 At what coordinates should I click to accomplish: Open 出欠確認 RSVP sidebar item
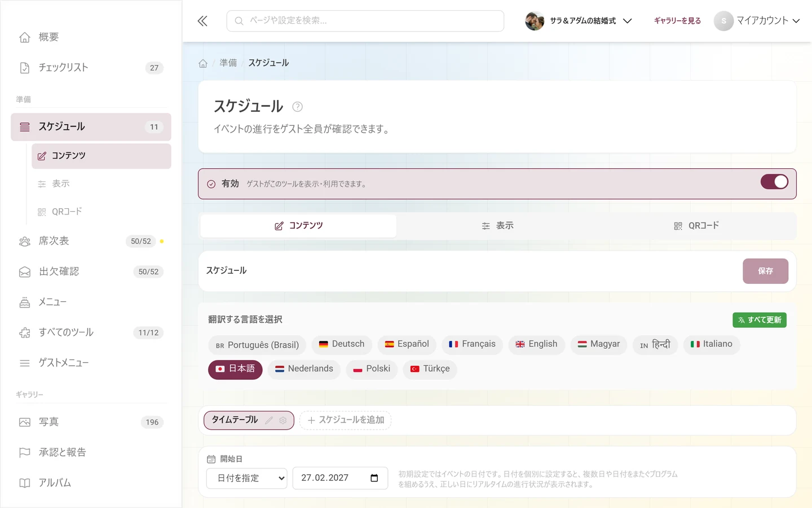coord(91,271)
